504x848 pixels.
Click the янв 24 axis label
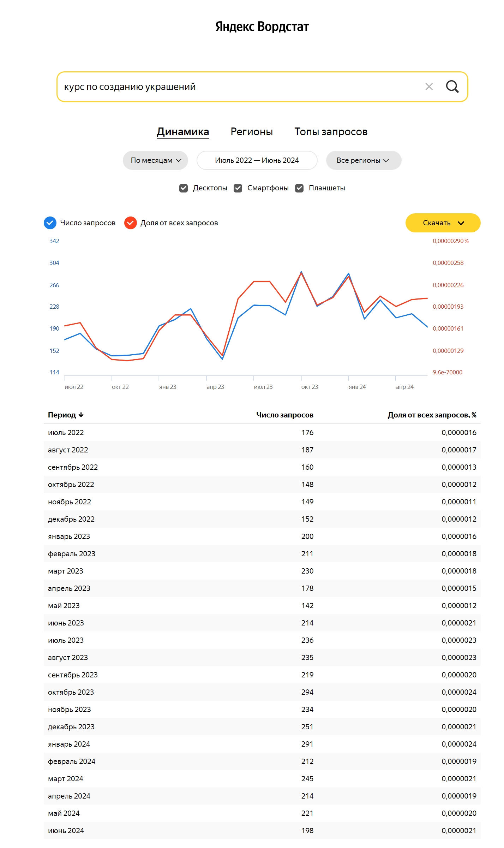point(357,387)
